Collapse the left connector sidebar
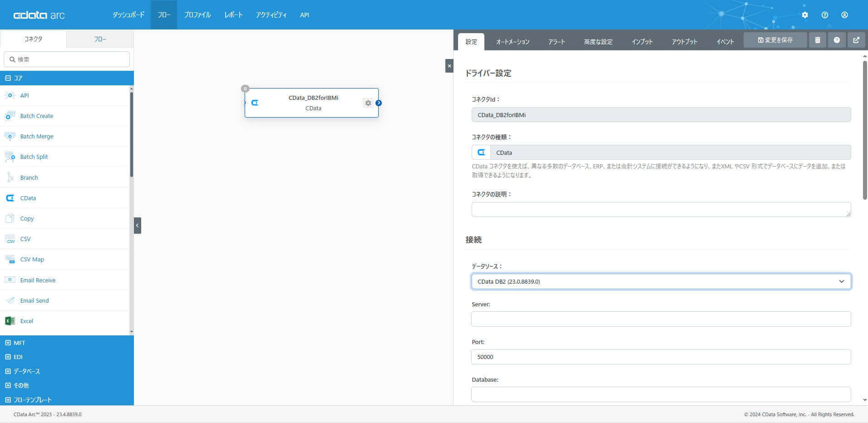The width and height of the screenshot is (868, 423). (138, 225)
